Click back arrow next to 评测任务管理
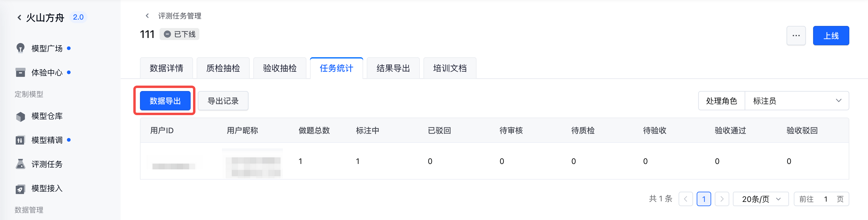This screenshot has width=868, height=220. tap(147, 16)
